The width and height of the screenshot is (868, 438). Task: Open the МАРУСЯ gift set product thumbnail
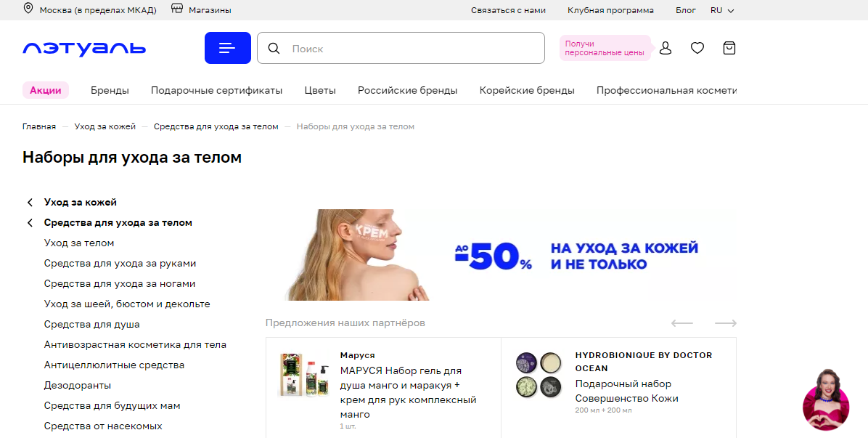304,376
